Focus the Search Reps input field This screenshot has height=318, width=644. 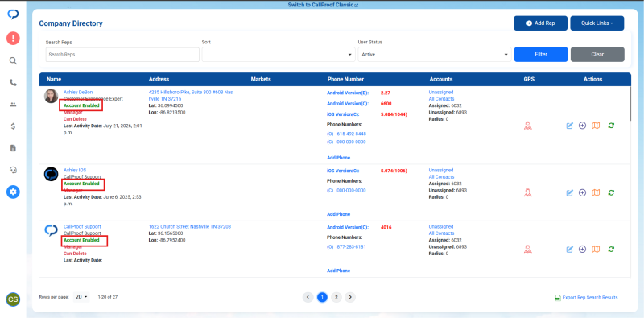point(122,54)
